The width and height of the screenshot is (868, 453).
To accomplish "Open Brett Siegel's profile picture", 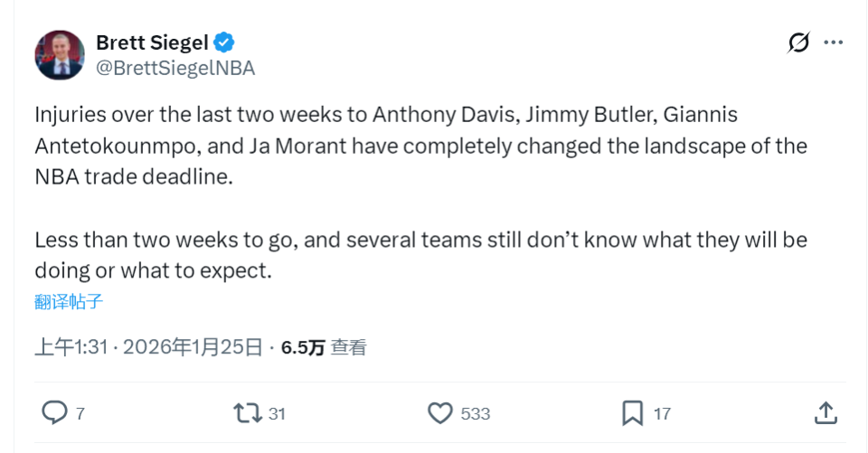I will tap(60, 55).
